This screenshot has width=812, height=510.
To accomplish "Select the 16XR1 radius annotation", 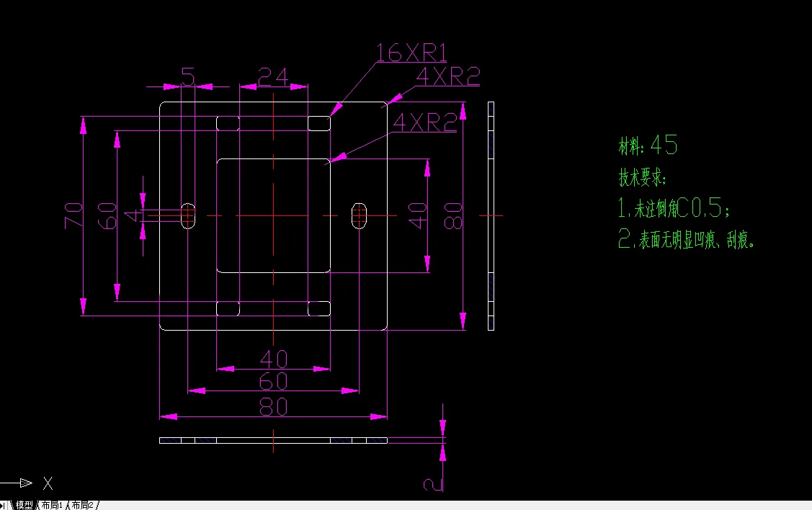I will pos(411,53).
